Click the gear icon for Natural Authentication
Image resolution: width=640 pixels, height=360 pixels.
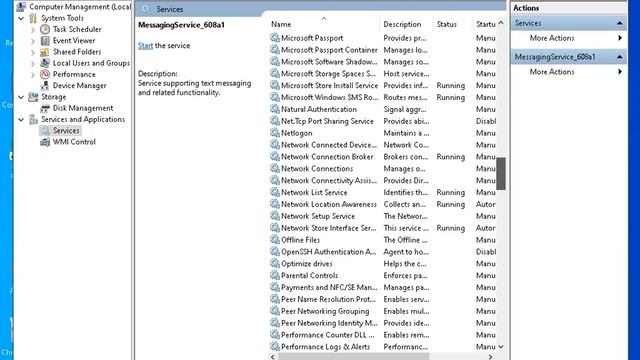[x=275, y=109]
